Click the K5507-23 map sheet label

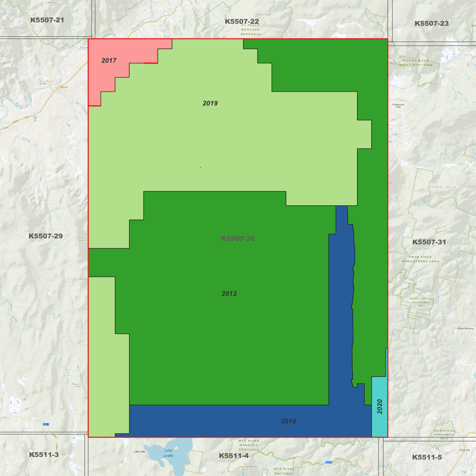[432, 23]
